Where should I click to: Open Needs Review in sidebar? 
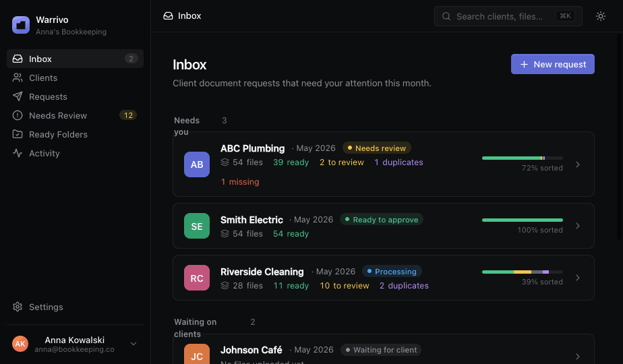(75, 115)
